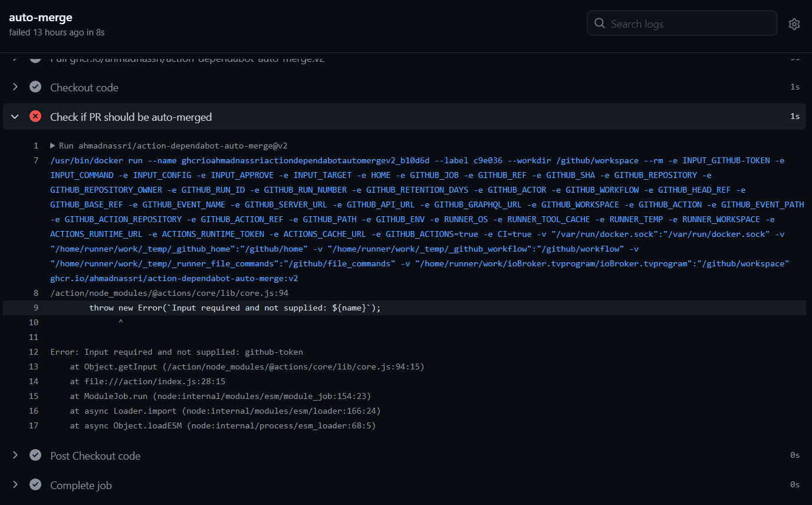The height and width of the screenshot is (505, 812).
Task: Click the success icon beside Post Checkout code
Action: pos(35,456)
